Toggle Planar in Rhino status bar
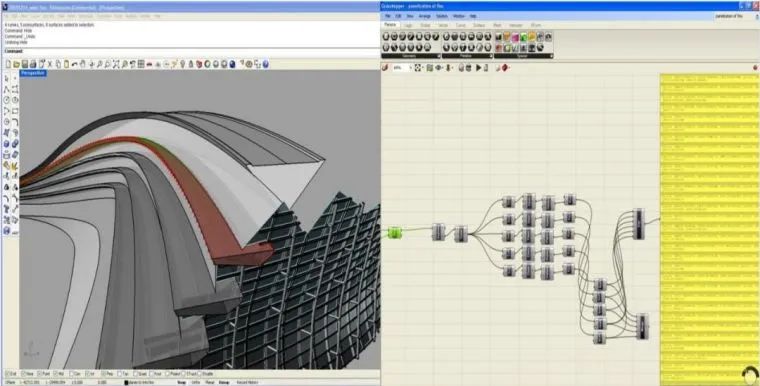Image resolution: width=760 pixels, height=386 pixels. point(210,382)
